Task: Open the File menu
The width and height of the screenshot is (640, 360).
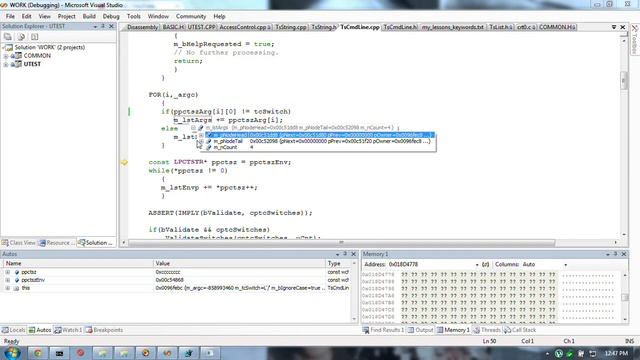Action: pos(10,16)
